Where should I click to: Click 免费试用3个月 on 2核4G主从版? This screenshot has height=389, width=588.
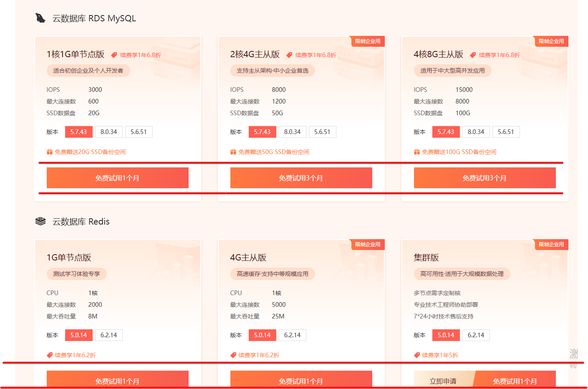click(x=301, y=178)
